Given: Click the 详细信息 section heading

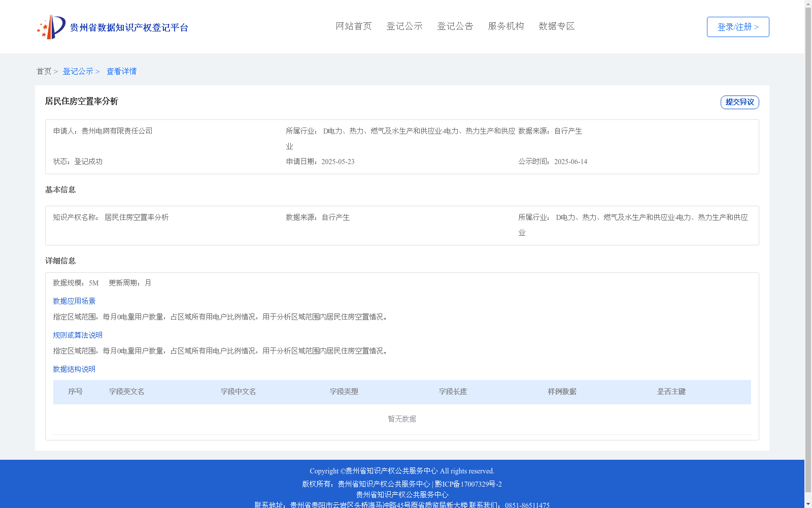Looking at the screenshot, I should pos(60,261).
